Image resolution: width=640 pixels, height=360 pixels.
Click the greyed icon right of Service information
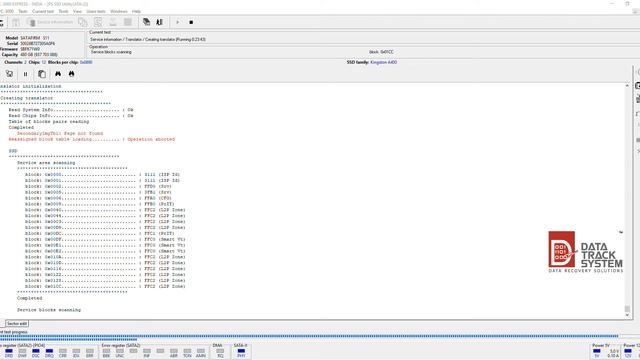point(83,22)
